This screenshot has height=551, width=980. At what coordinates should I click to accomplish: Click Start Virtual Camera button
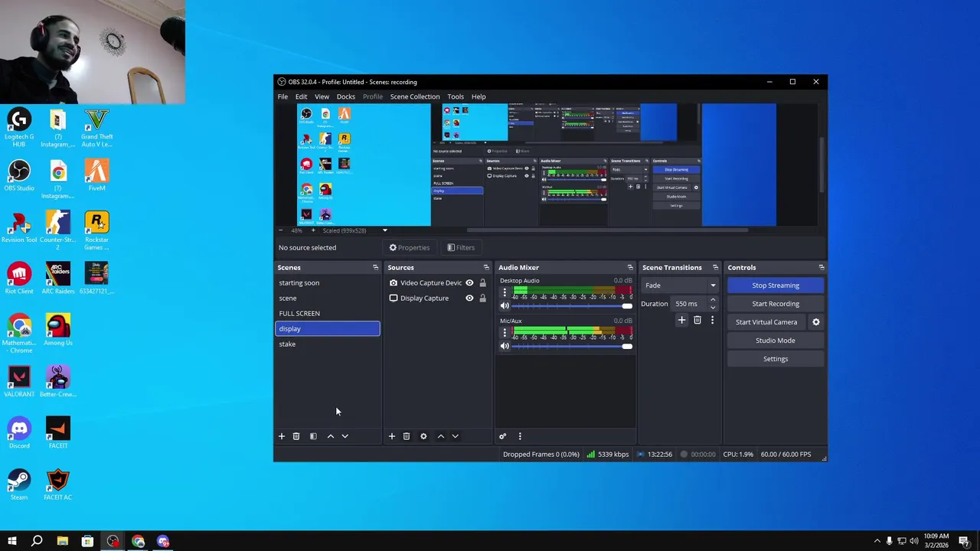point(766,322)
